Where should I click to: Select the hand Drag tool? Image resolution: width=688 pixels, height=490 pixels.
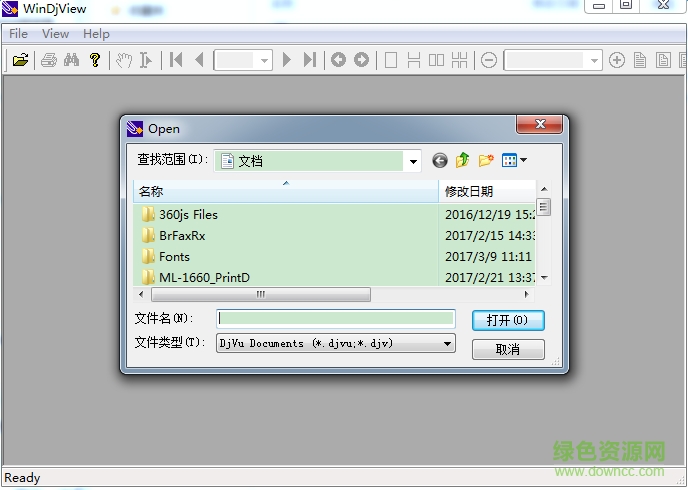click(124, 60)
